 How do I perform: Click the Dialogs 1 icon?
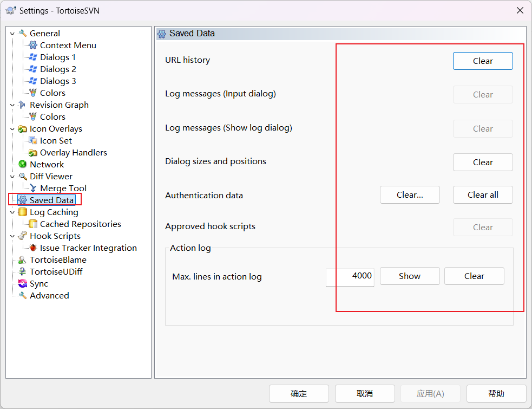coord(33,57)
